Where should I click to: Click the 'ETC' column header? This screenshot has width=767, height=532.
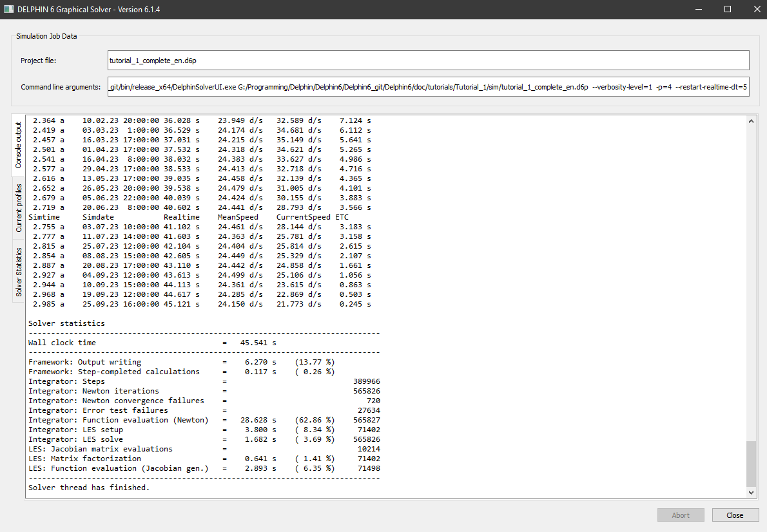pos(342,217)
